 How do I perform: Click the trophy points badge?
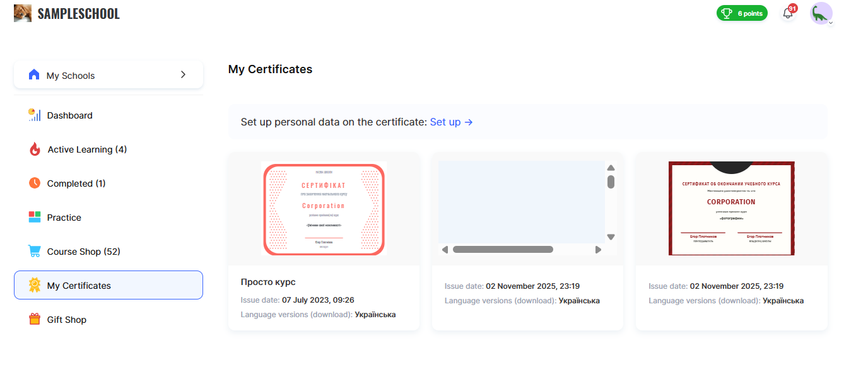coord(742,13)
